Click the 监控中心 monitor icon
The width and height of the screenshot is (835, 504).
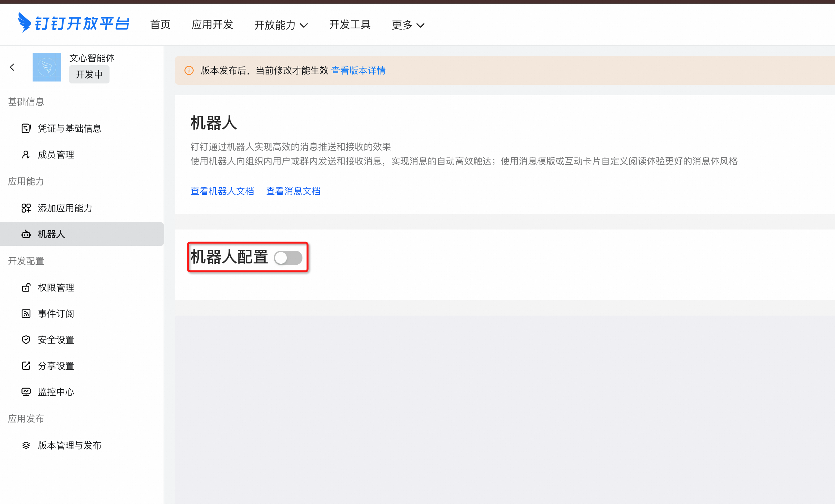point(26,392)
